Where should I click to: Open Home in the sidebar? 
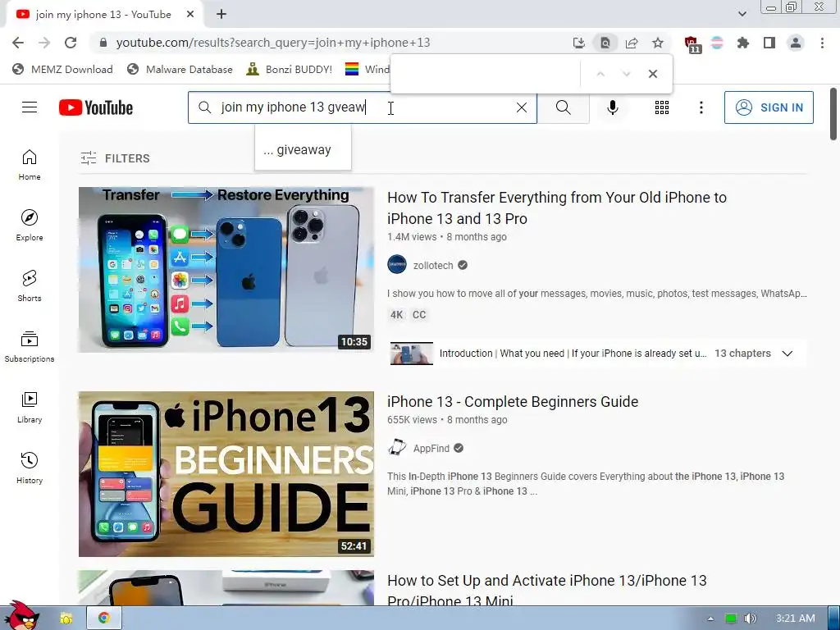coord(30,165)
